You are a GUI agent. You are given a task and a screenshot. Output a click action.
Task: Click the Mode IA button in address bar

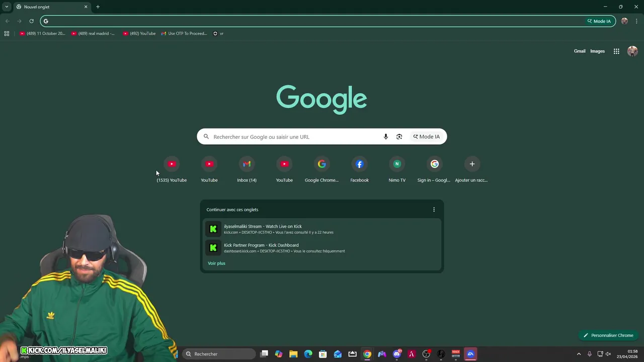coord(599,21)
